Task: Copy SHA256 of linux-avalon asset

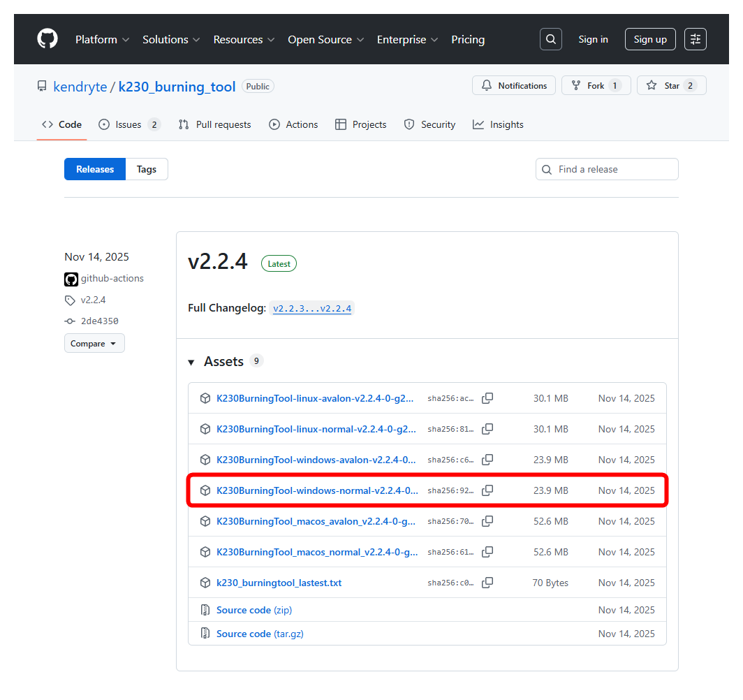Action: (487, 398)
